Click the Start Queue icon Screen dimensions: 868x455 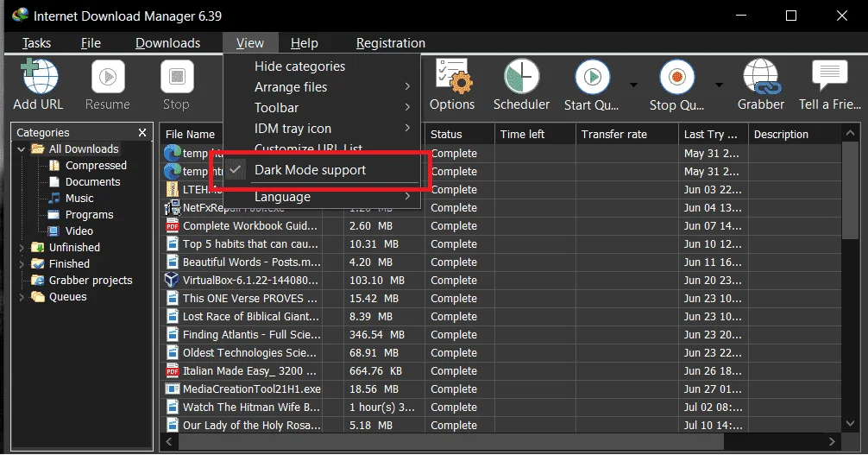(592, 77)
